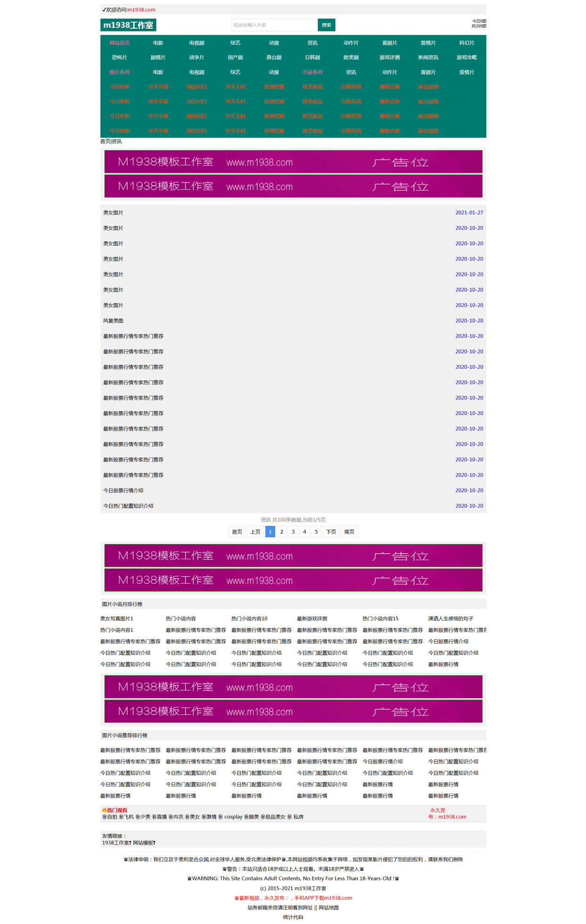
Task: Click the 资讯 共100条数据 page summary text
Action: (x=293, y=520)
